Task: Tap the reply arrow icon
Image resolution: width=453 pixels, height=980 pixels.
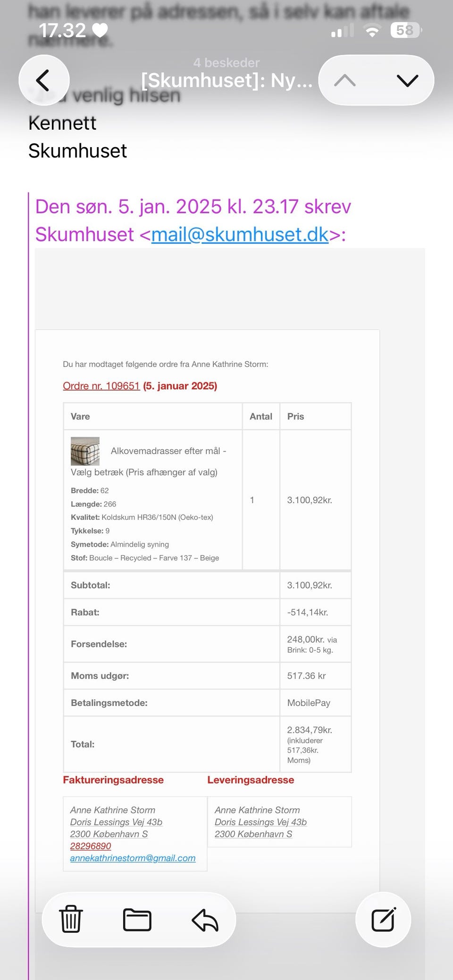Action: 205,919
